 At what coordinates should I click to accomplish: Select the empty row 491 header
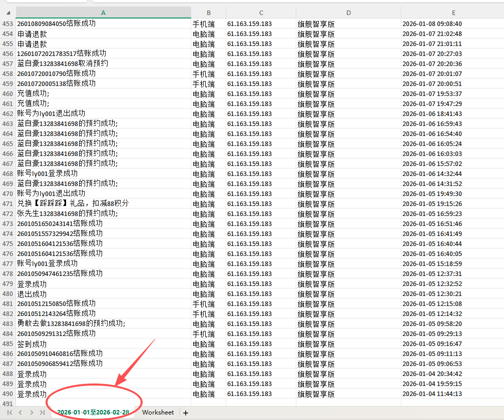(x=8, y=403)
